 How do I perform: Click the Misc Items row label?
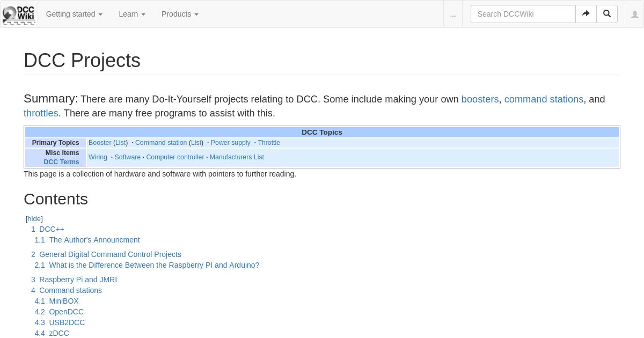62,153
